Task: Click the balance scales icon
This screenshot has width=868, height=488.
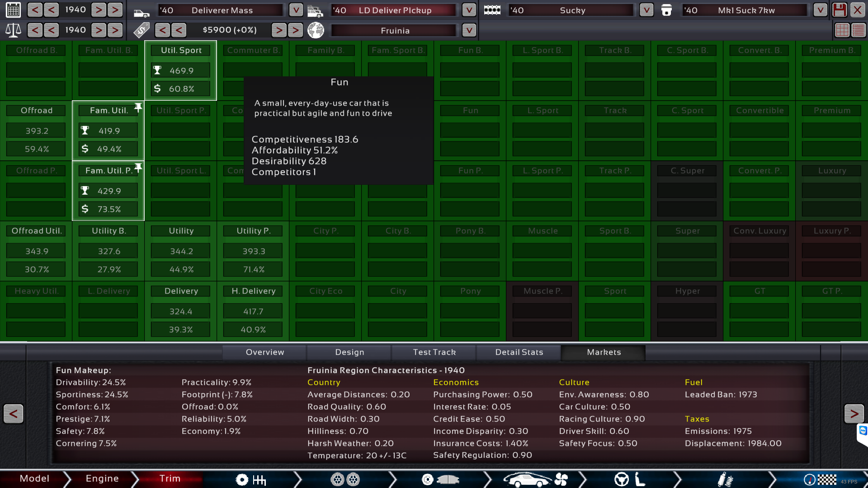Action: point(13,30)
